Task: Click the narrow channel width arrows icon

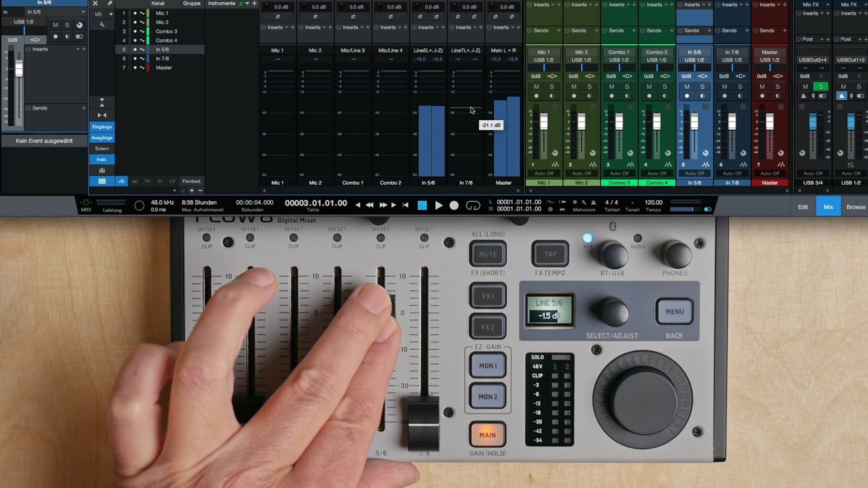Action: (x=102, y=115)
